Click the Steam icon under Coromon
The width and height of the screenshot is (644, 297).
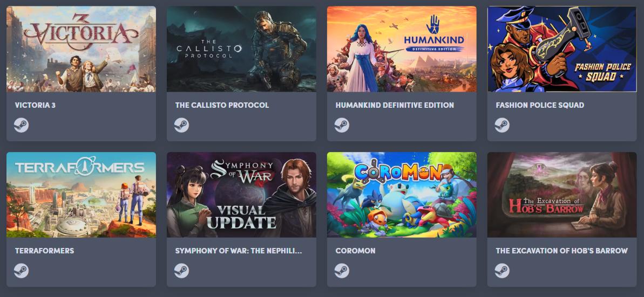click(342, 271)
